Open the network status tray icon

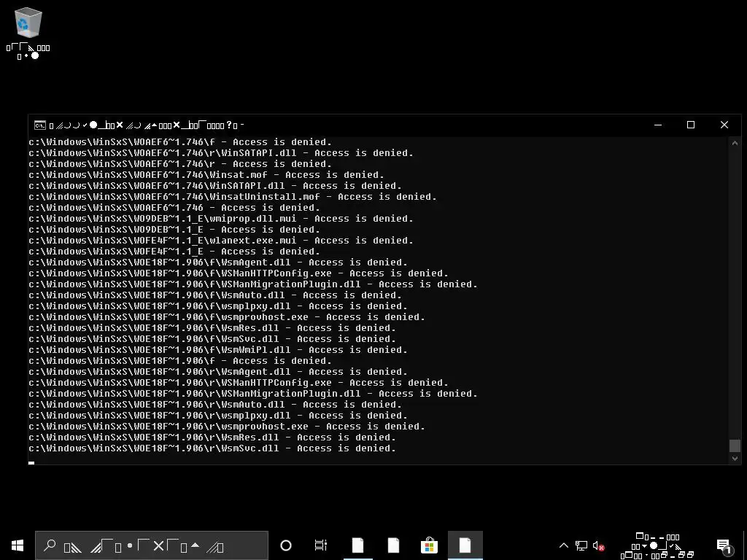click(x=581, y=545)
